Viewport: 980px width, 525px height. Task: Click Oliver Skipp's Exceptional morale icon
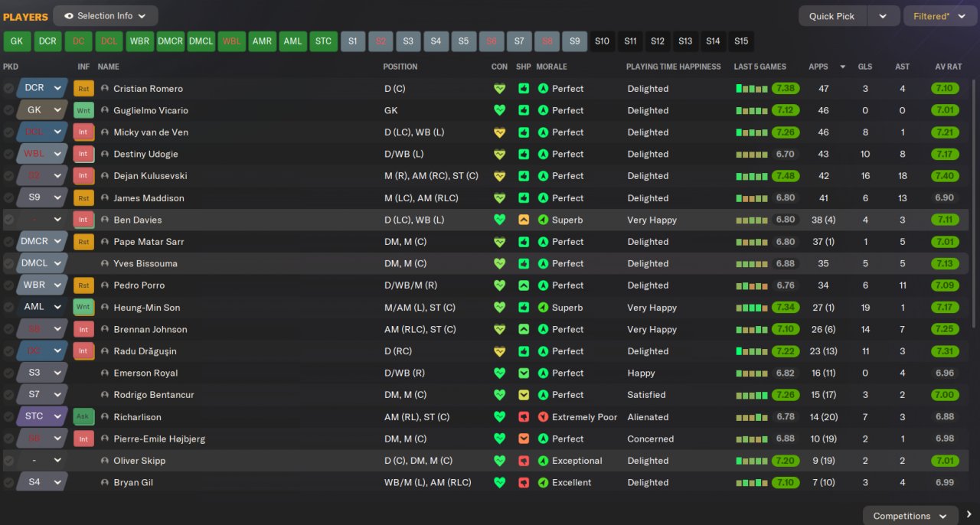pos(543,461)
